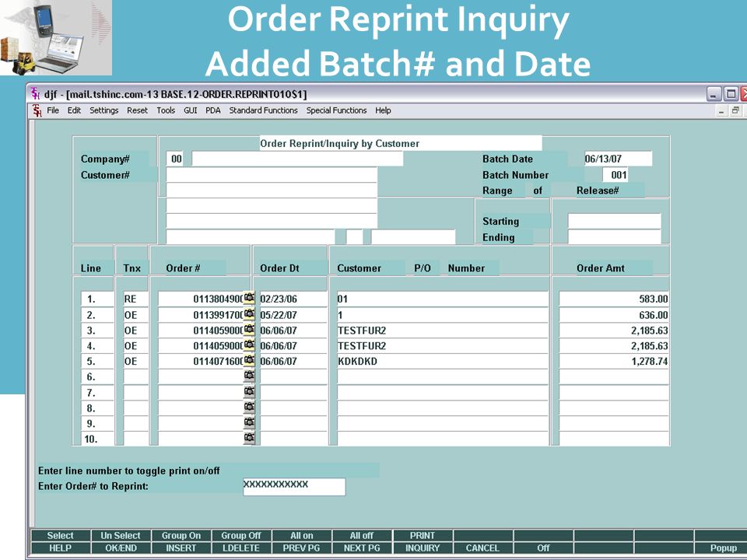Click the Select function button
Viewport: 747px width, 560px height.
coord(61,536)
